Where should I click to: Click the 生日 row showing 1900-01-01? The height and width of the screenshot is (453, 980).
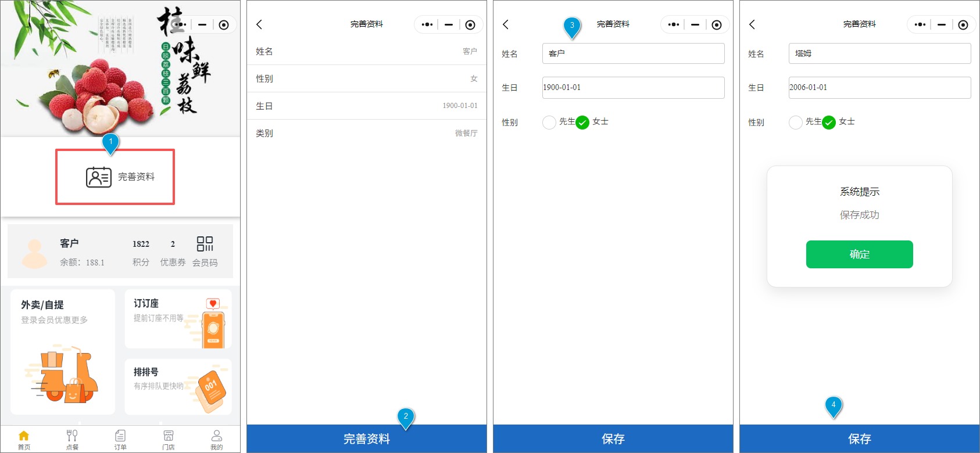pyautogui.click(x=367, y=106)
